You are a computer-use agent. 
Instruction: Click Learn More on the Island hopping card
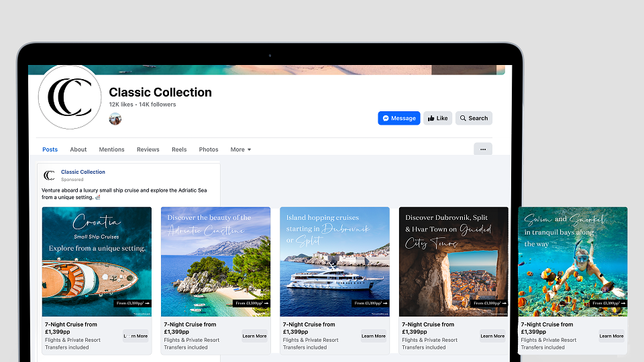point(374,336)
